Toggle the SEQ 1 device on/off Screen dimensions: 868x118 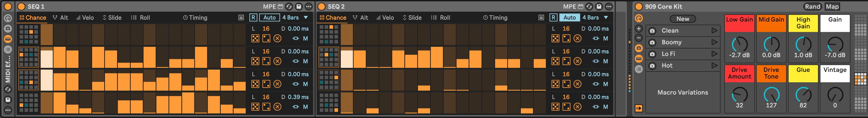pos(22,6)
